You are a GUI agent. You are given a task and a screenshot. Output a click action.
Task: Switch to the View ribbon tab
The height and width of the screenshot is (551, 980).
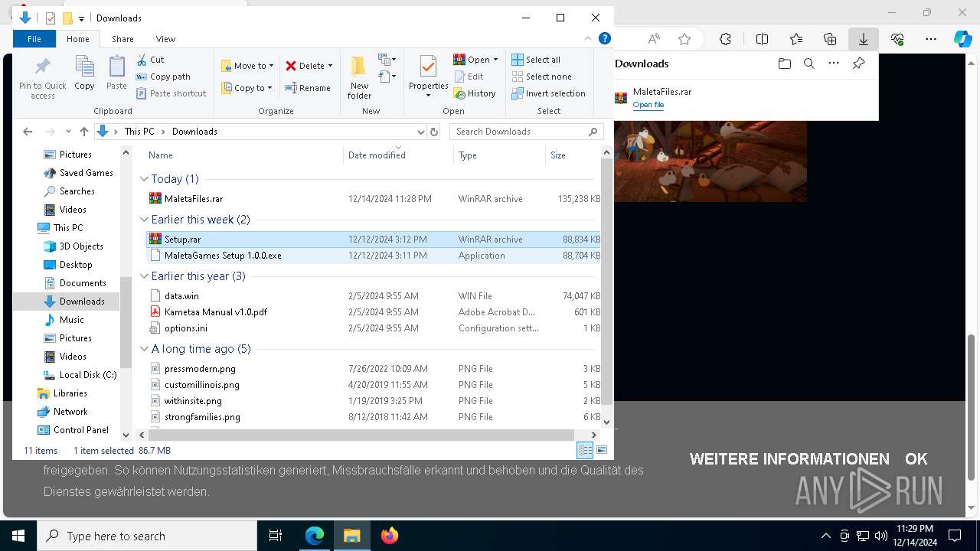click(x=165, y=39)
